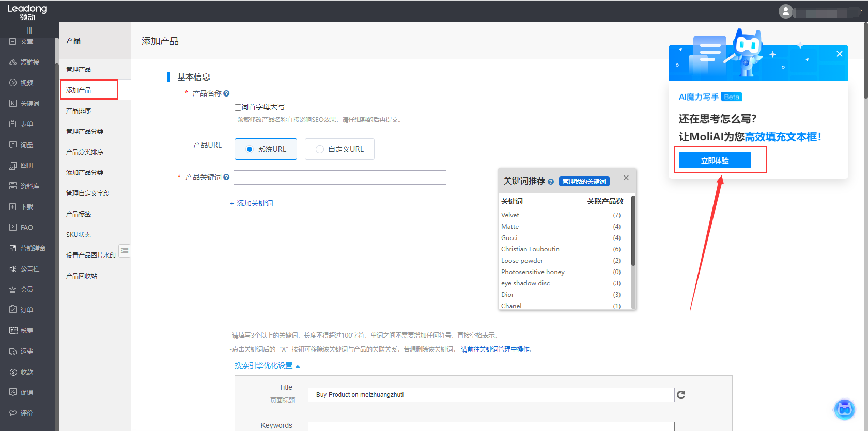868x431 pixels.
Task: Click the refresh icon beside the Title field
Action: (x=681, y=395)
